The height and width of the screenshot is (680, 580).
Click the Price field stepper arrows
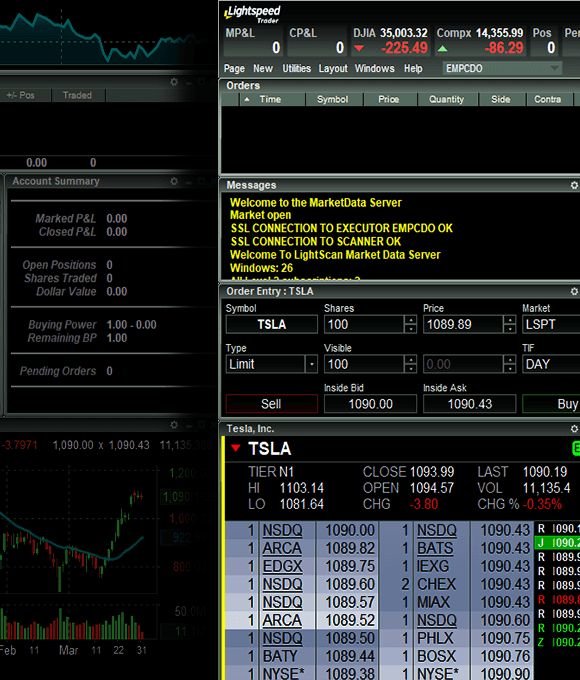tap(509, 324)
